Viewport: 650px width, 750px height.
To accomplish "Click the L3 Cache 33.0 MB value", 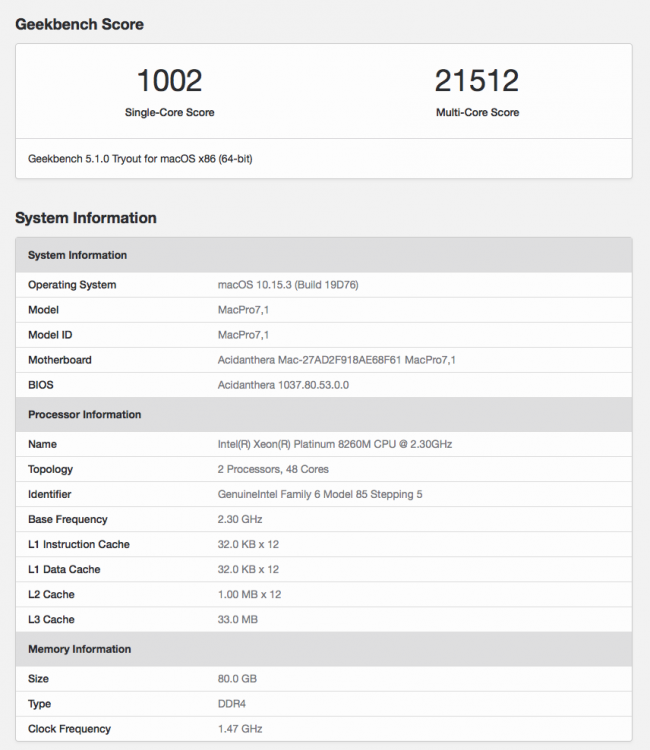I will click(238, 619).
